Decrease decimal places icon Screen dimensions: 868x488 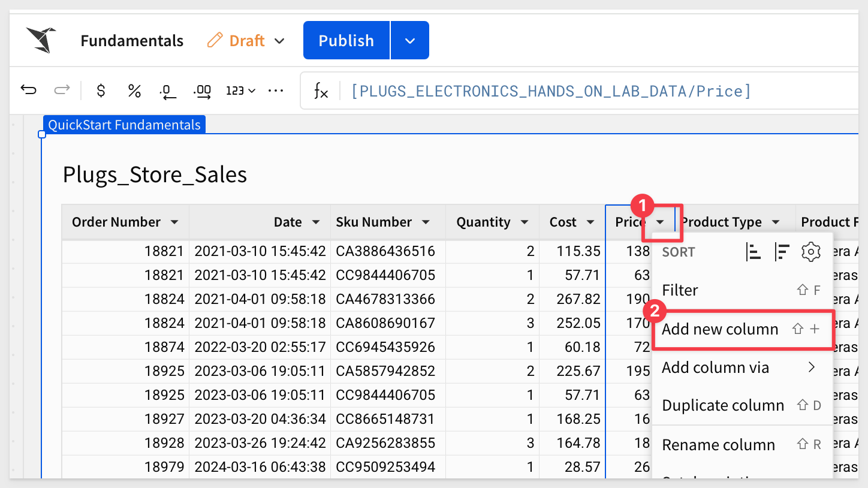[x=168, y=91]
